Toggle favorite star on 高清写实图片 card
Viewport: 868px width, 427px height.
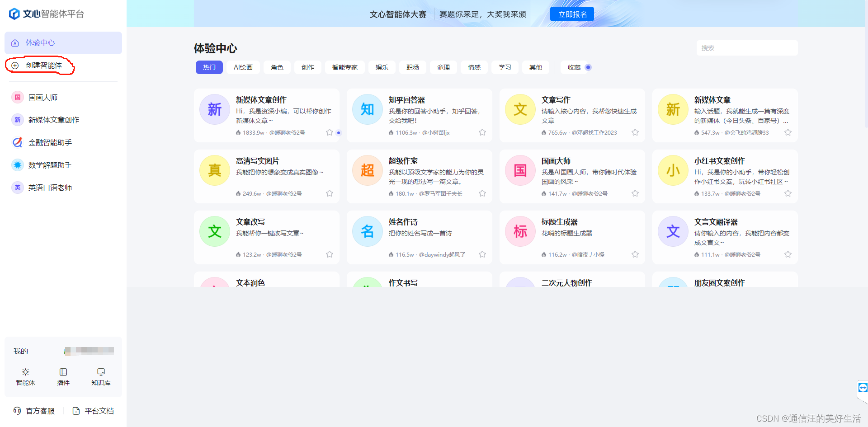click(x=330, y=193)
